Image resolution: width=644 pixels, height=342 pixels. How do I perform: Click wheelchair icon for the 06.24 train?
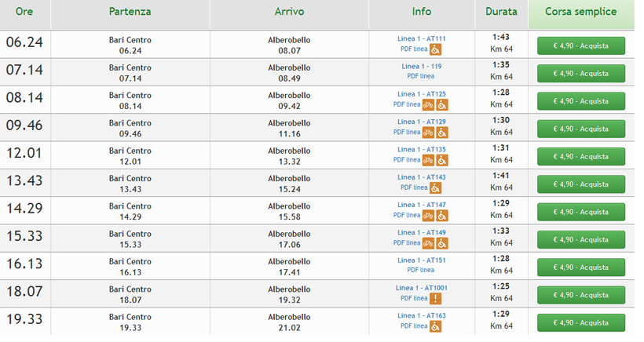pyautogui.click(x=435, y=49)
